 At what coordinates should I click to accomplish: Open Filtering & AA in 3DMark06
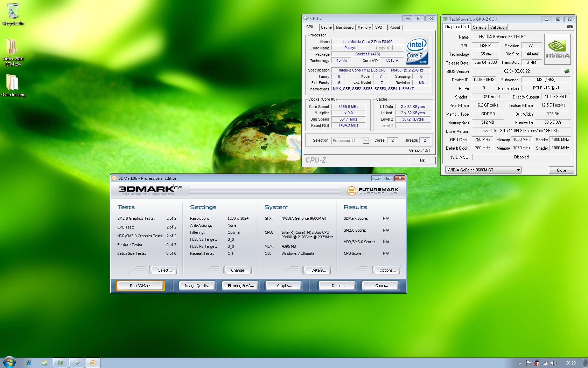[x=241, y=286]
